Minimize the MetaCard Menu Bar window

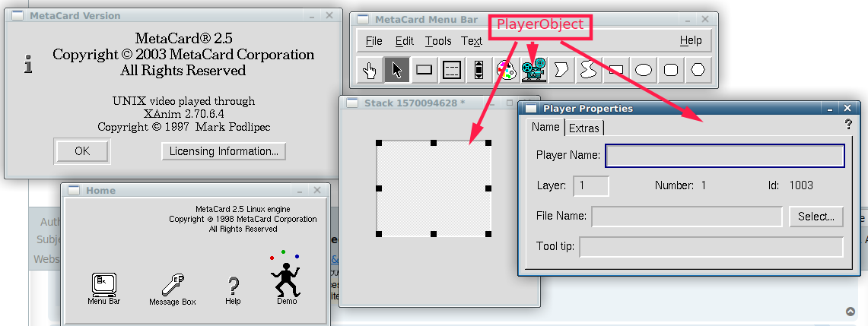(686, 20)
